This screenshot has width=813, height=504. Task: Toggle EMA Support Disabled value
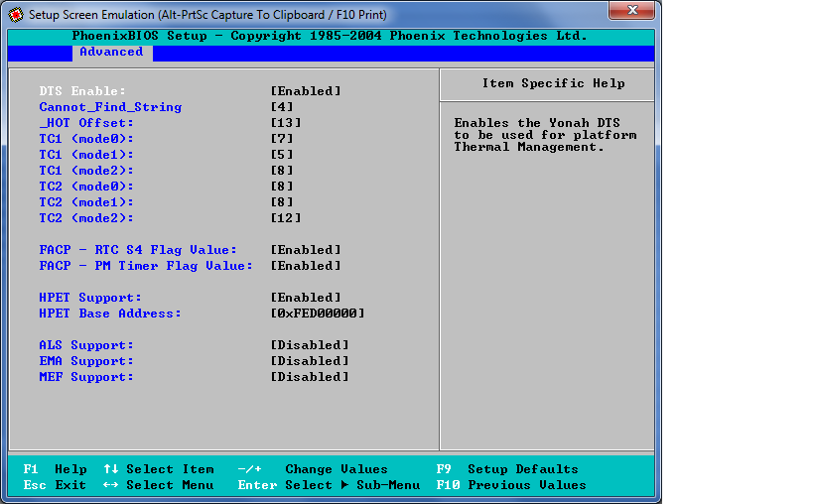pos(310,361)
